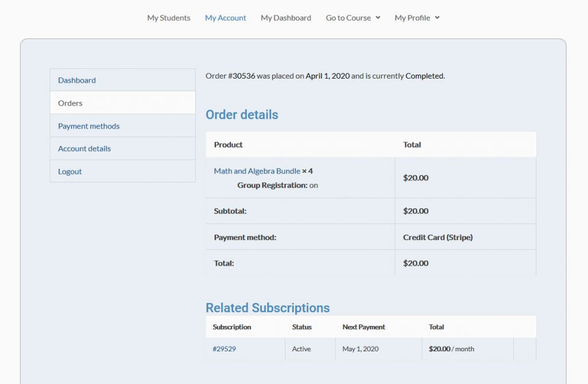The height and width of the screenshot is (384, 588).
Task: Click the Related Subscriptions heading
Action: pyautogui.click(x=268, y=308)
